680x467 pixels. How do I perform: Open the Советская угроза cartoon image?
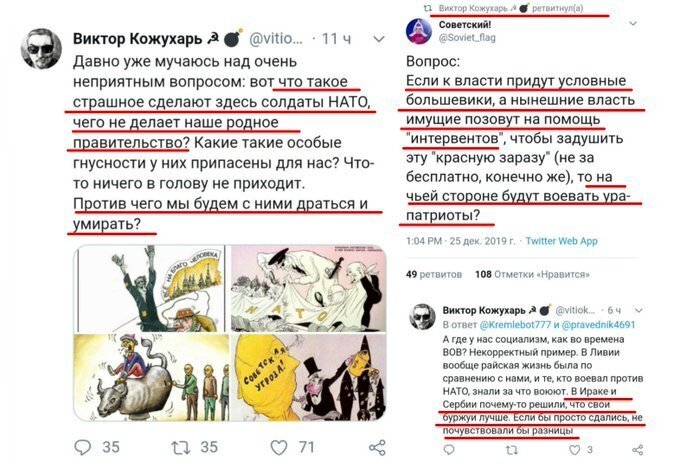click(308, 377)
